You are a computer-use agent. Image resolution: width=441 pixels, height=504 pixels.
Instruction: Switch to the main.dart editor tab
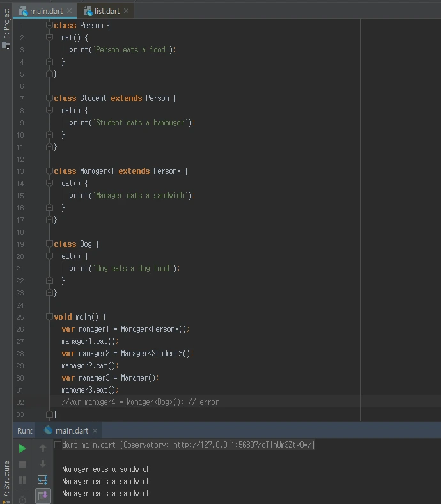point(46,12)
